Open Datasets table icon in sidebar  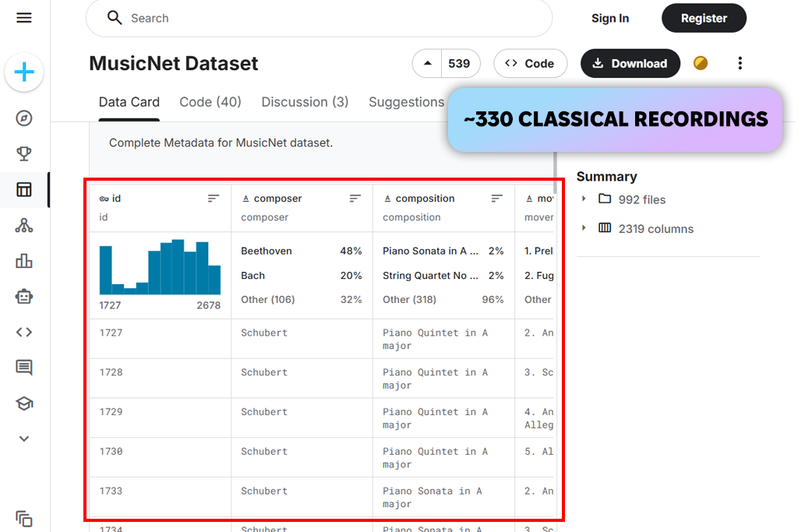pos(24,190)
